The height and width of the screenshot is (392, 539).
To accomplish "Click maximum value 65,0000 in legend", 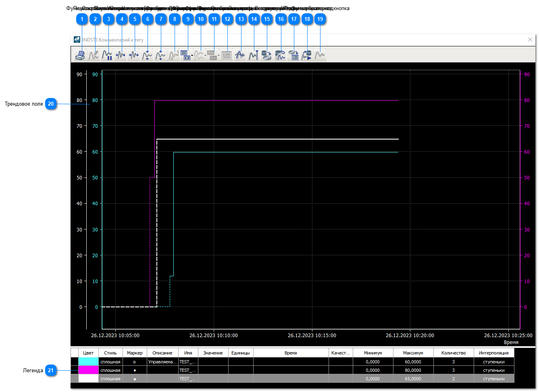I will pyautogui.click(x=413, y=379).
